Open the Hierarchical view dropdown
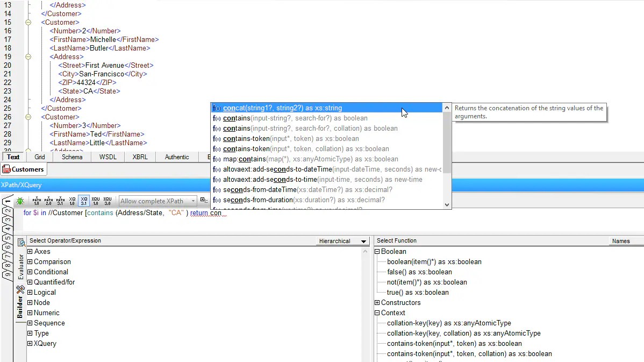The width and height of the screenshot is (644, 362). 364,241
